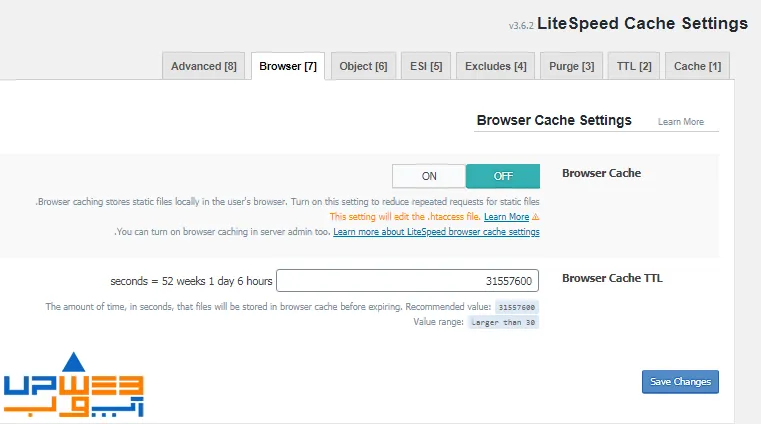Viewport: 761px width, 424px height.
Task: Open Learn More link in htaccess warning
Action: click(x=506, y=217)
